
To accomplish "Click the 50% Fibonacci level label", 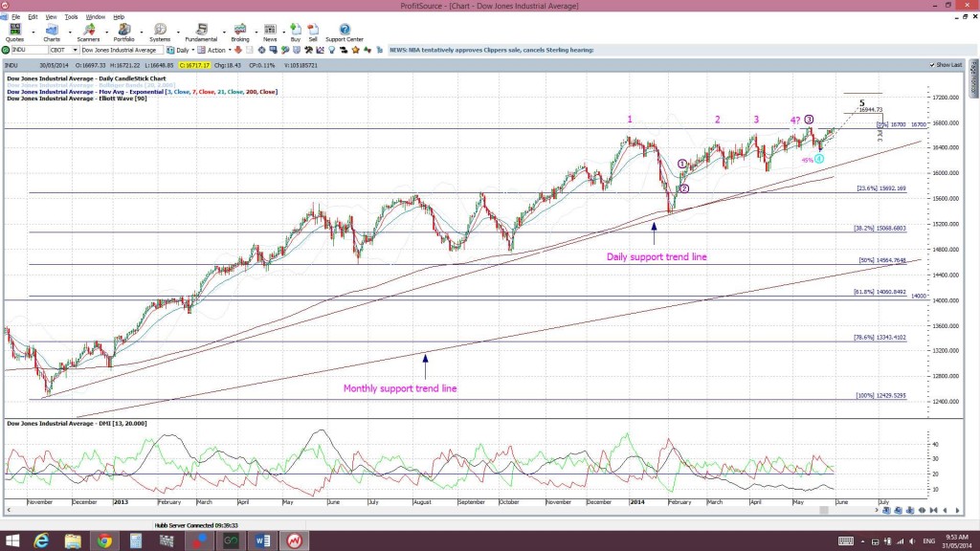I will pyautogui.click(x=881, y=260).
